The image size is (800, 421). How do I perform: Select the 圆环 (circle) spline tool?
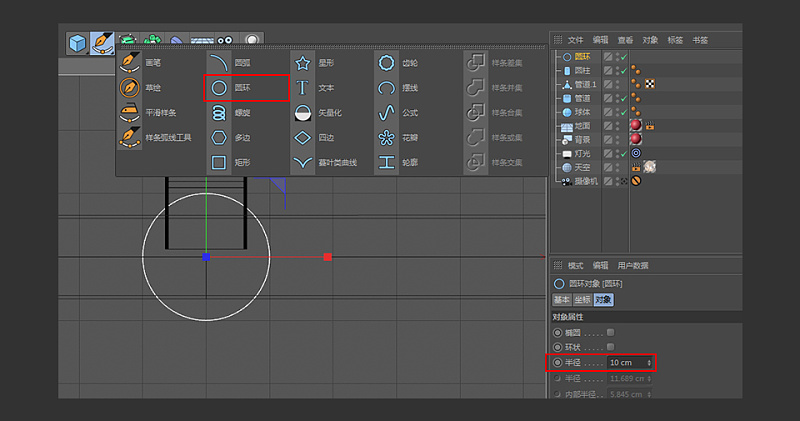(219, 88)
